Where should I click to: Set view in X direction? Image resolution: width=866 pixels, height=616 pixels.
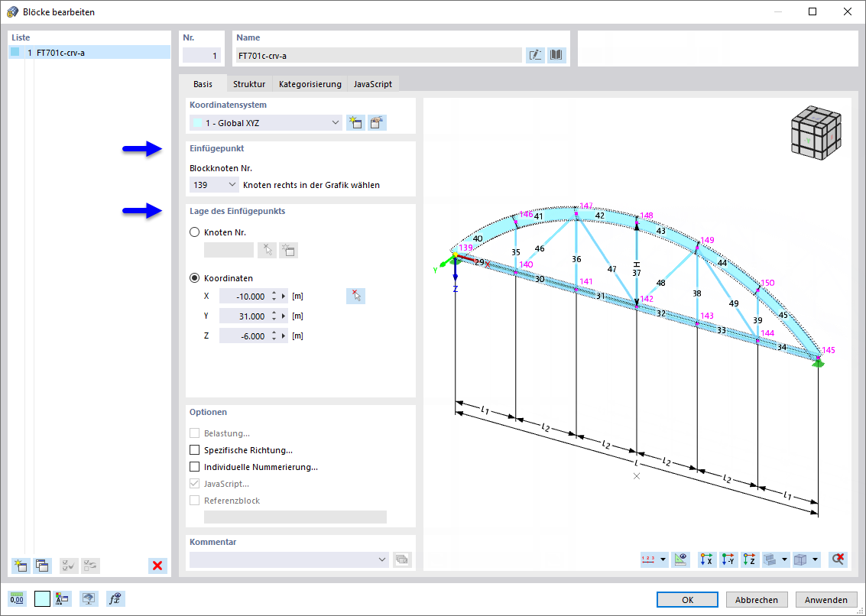(x=707, y=559)
